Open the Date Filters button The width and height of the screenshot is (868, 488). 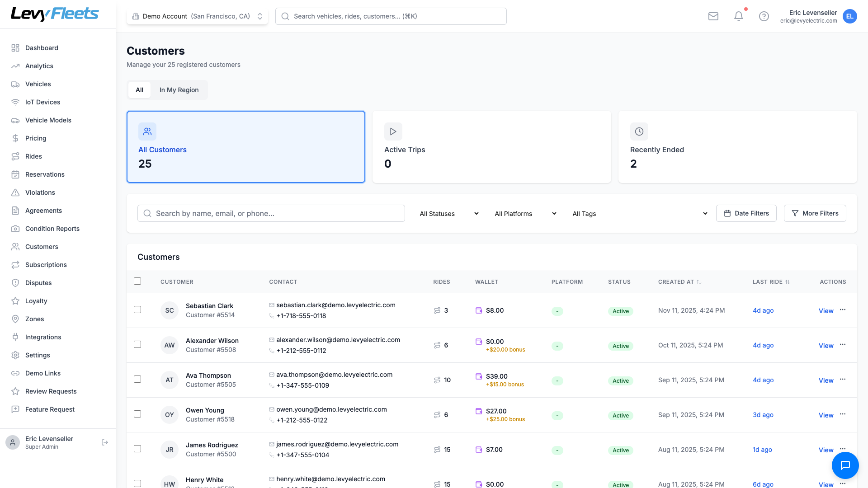click(746, 213)
